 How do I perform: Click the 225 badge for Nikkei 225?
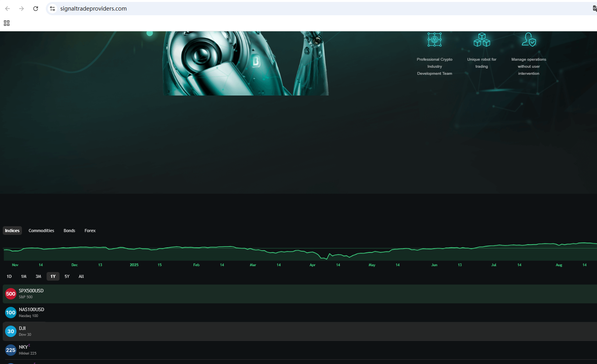tap(11, 350)
